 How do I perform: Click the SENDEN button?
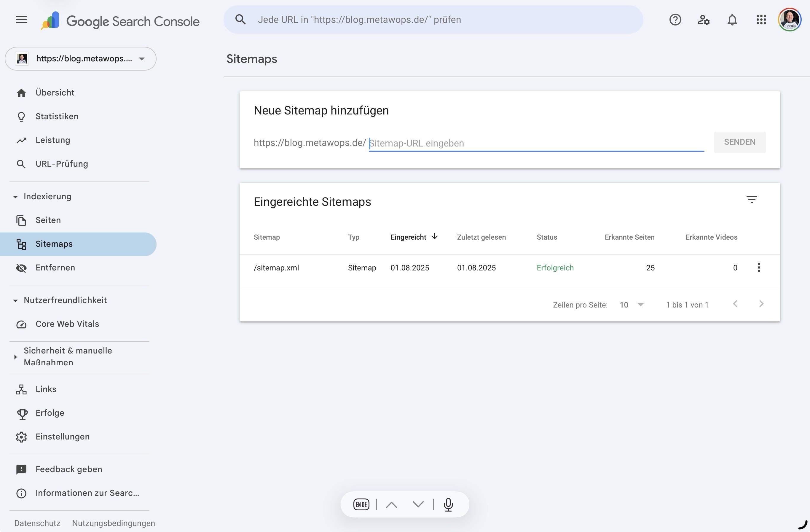coord(739,142)
